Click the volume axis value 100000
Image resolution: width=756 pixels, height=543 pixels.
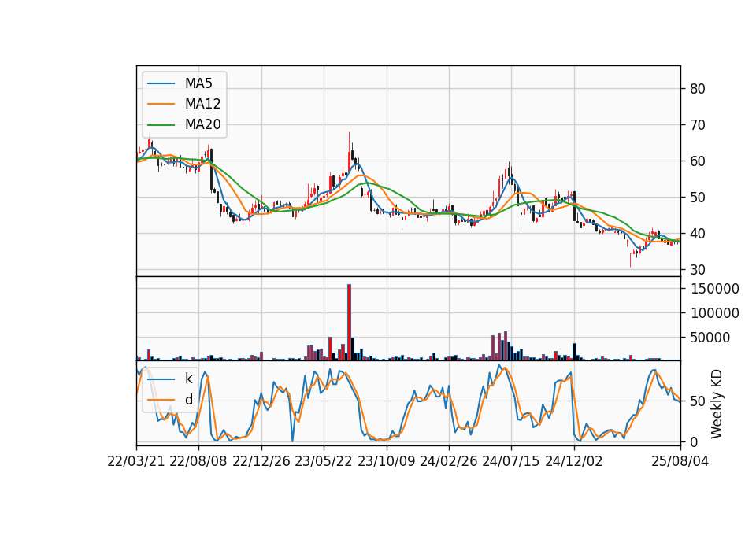tap(715, 313)
